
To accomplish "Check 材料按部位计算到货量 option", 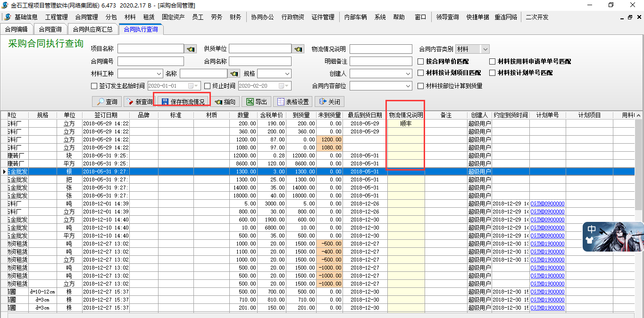I will pos(421,86).
